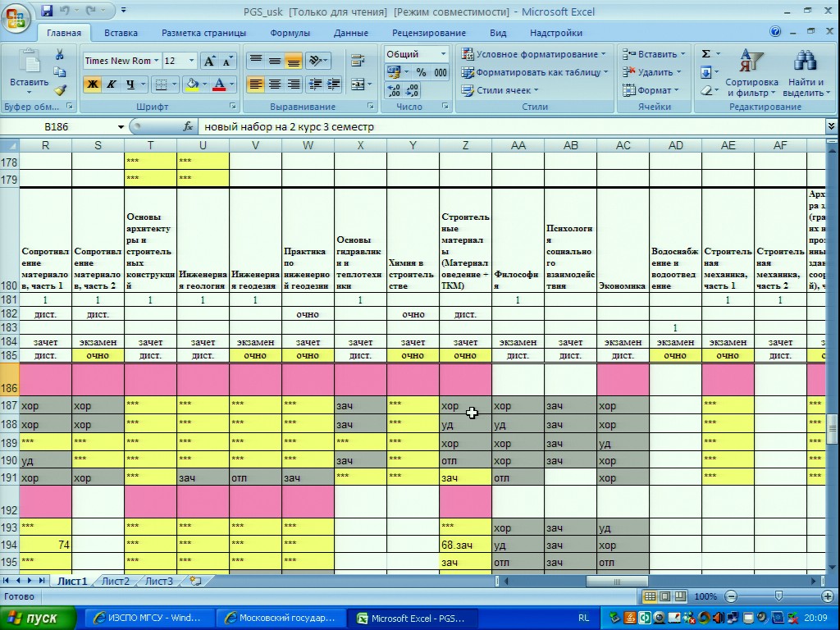Switch to the Рецензирование tab

(x=428, y=33)
